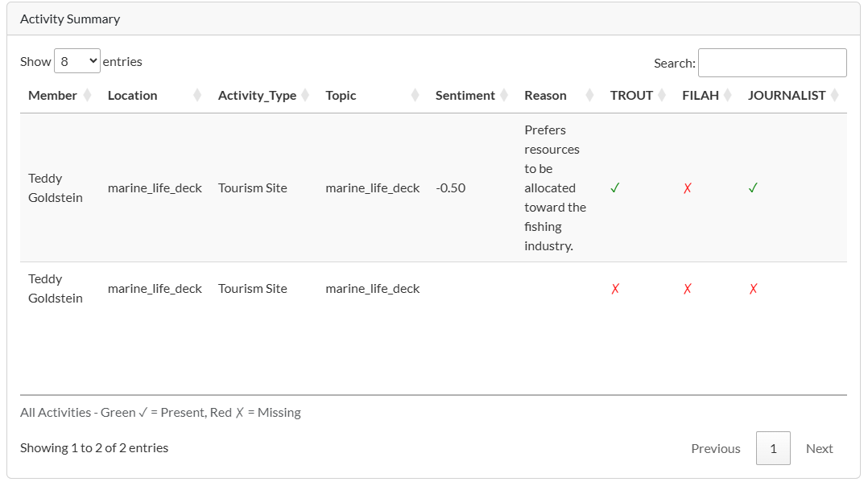The width and height of the screenshot is (868, 486).
Task: Click sort arrows on Reason column
Action: [589, 95]
